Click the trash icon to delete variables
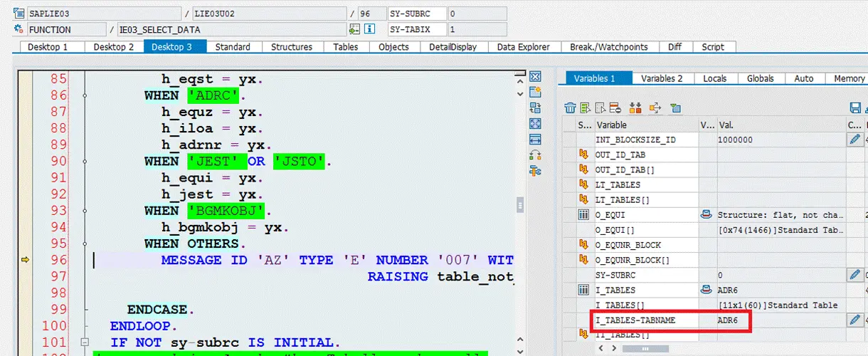This screenshot has height=356, width=868. click(570, 108)
